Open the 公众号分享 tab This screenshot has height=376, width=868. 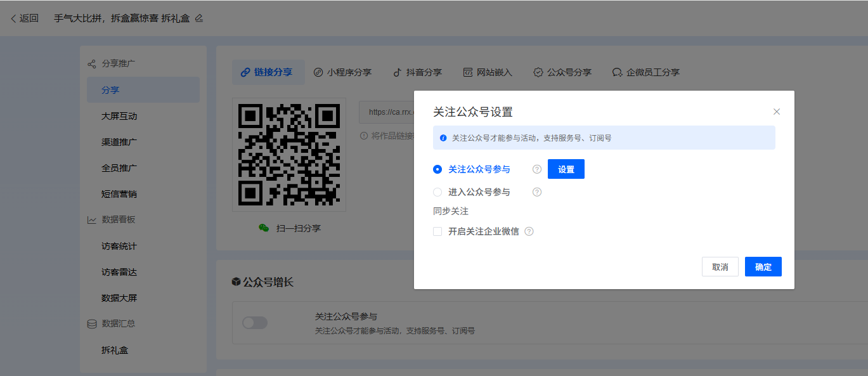(562, 72)
